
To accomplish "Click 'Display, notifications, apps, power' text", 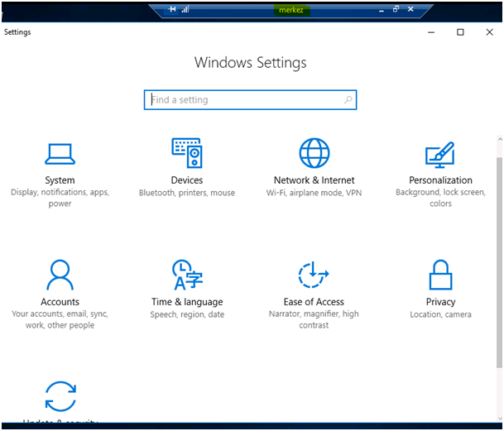I will [x=60, y=198].
